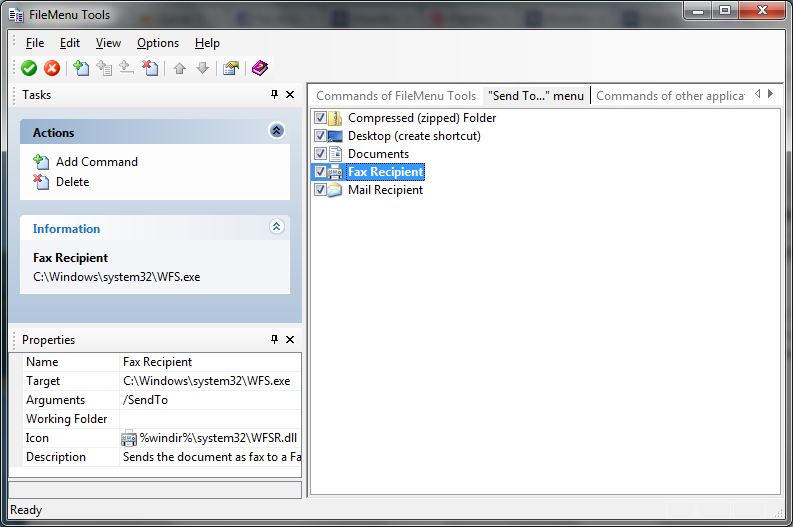This screenshot has height=527, width=793.
Task: Click the Add Separator toolbar icon
Action: [126, 68]
